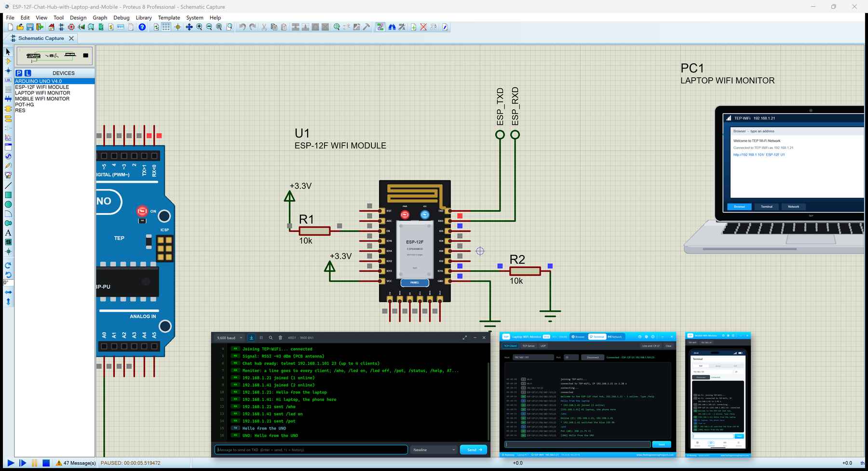Click the serial terminal Send button
Image resolution: width=868 pixels, height=471 pixels.
pos(474,450)
